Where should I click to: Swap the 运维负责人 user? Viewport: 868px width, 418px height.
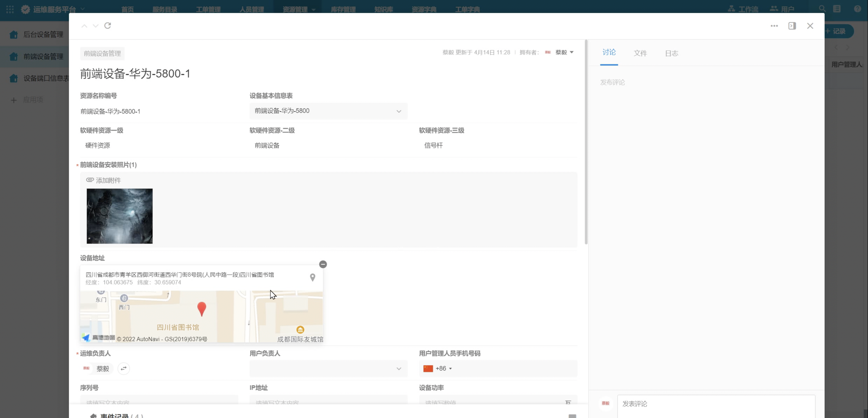(x=124, y=369)
